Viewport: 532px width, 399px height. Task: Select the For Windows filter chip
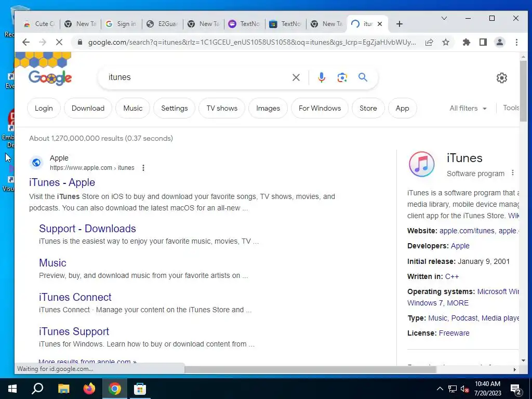pos(320,108)
